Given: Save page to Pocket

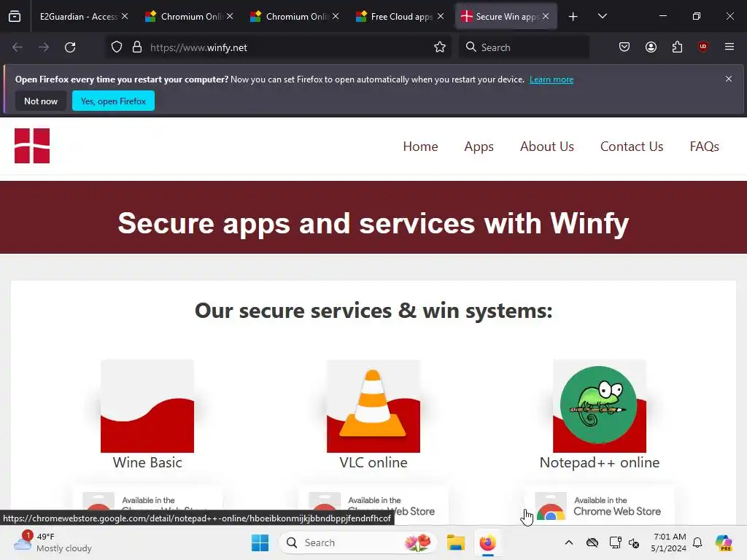Looking at the screenshot, I should (624, 47).
